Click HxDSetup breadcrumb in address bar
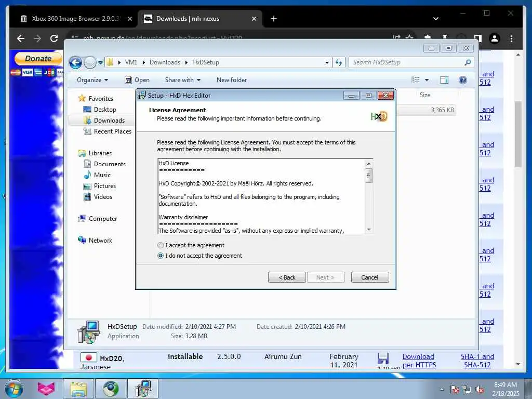 coord(206,62)
